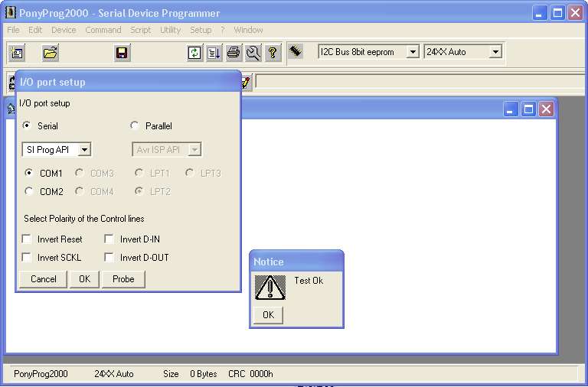Screen dimensions: 588x387
Task: Enable the Invert Reset checkbox
Action: (28, 239)
